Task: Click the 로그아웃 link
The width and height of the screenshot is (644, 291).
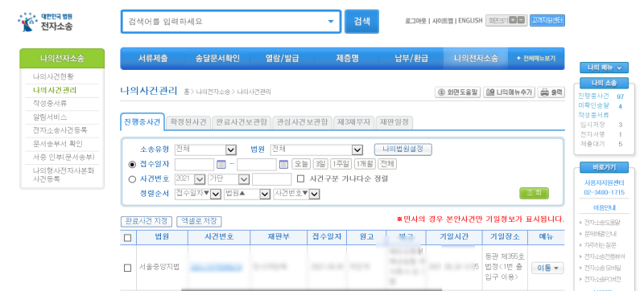Action: tap(415, 20)
